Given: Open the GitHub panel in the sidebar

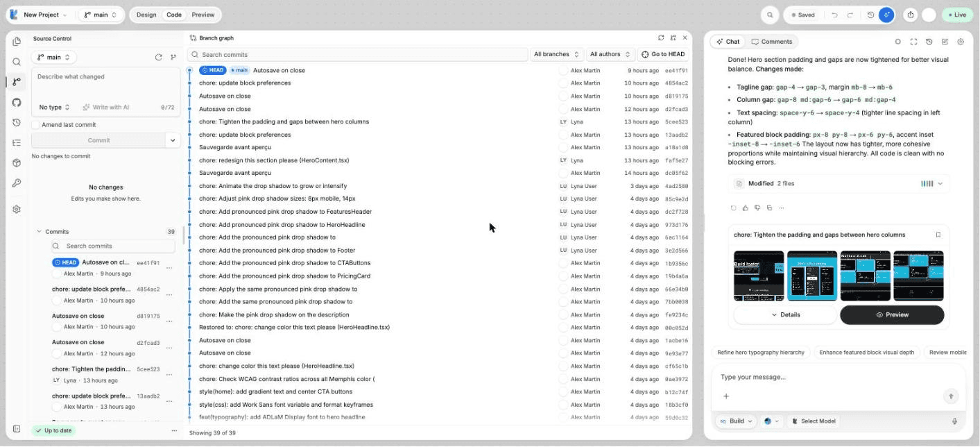Looking at the screenshot, I should (x=17, y=102).
